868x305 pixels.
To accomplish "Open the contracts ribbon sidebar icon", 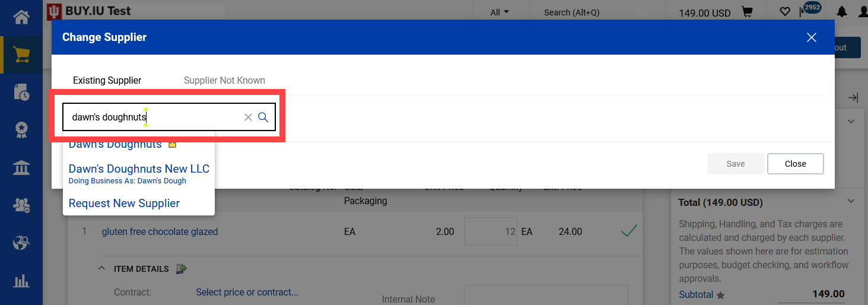I will 21,129.
